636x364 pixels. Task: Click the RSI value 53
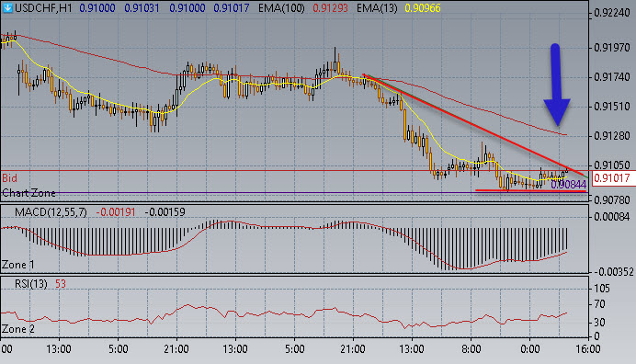61,284
